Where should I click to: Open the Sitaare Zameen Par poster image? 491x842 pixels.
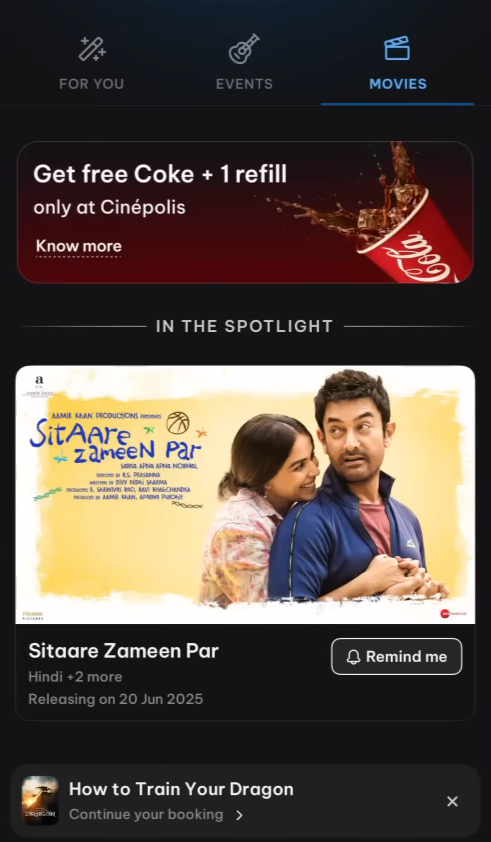246,495
